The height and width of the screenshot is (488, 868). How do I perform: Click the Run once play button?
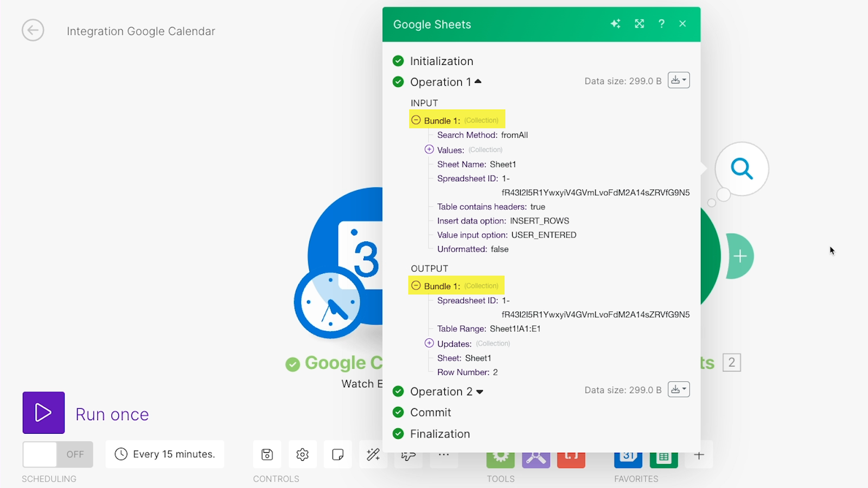tap(43, 413)
